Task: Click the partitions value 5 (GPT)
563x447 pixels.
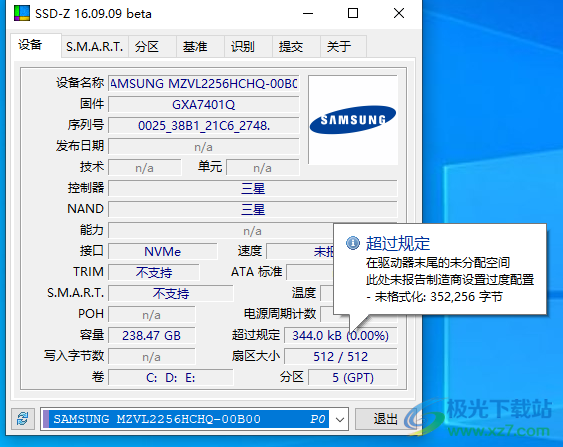Action: coord(353,378)
